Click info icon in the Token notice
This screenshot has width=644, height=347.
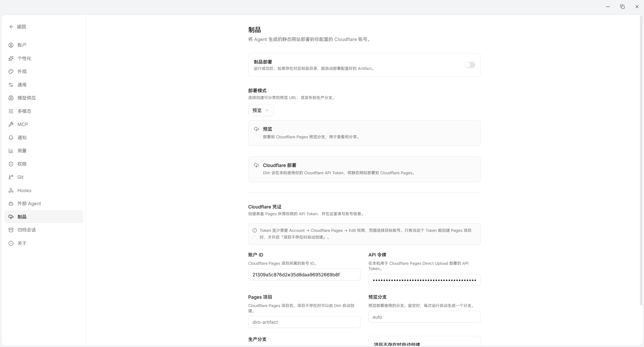[255, 230]
